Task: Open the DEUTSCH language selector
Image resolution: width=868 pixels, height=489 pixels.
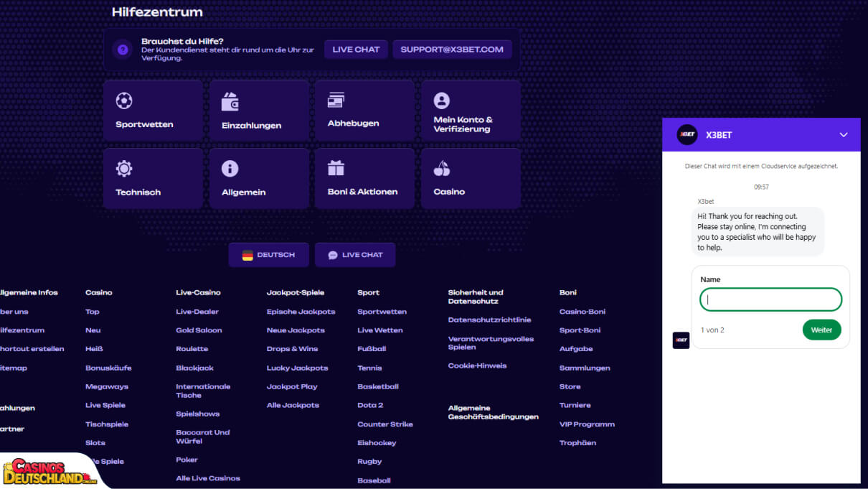Action: (269, 255)
